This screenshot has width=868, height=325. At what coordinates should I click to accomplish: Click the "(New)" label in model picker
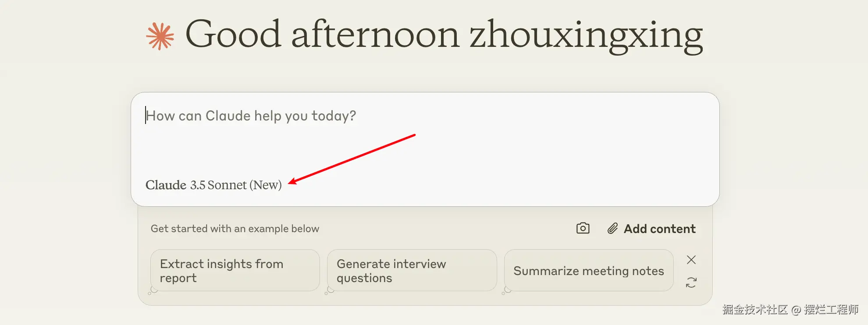[x=266, y=185]
